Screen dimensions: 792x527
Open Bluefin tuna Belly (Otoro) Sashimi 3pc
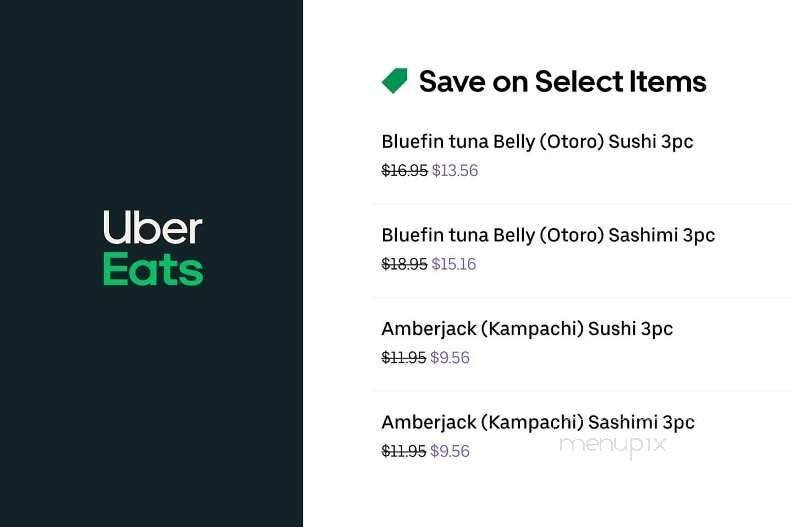(x=548, y=236)
